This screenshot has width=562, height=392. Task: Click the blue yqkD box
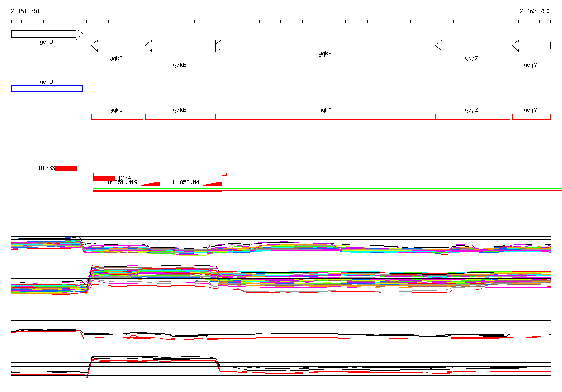47,88
